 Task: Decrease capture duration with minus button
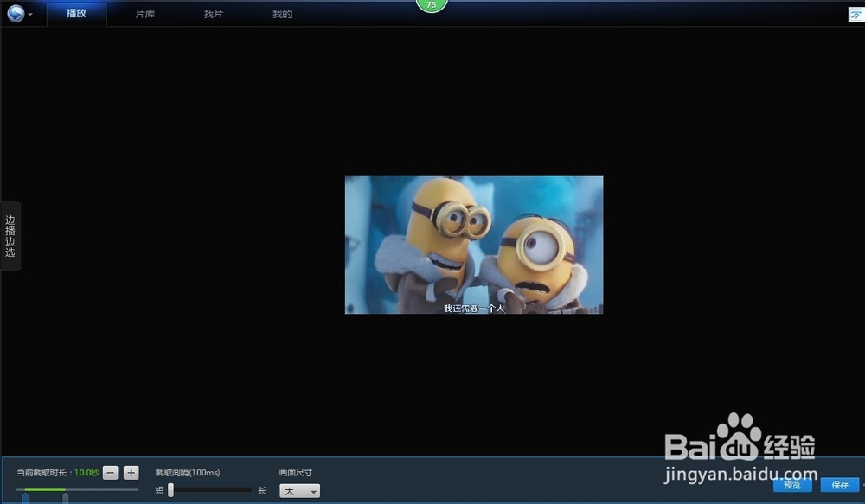pos(111,473)
